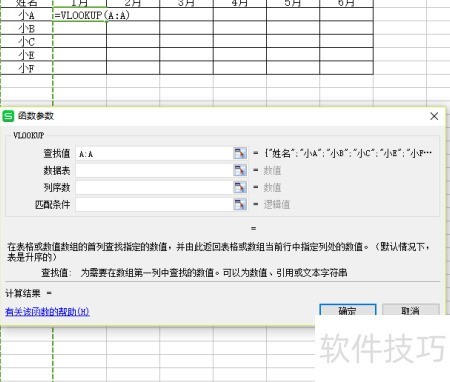Open the 有关该函数的帮助(H) link
The height and width of the screenshot is (382, 450).
point(47,312)
